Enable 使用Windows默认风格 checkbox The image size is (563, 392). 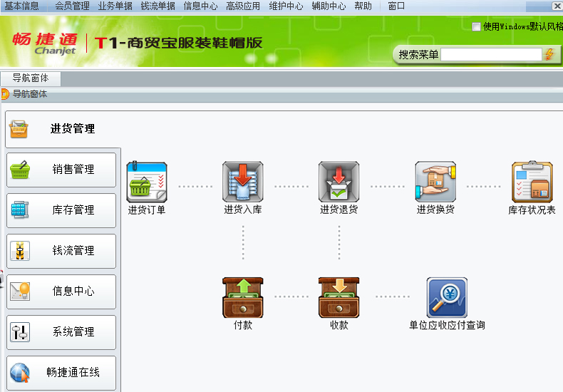(476, 26)
